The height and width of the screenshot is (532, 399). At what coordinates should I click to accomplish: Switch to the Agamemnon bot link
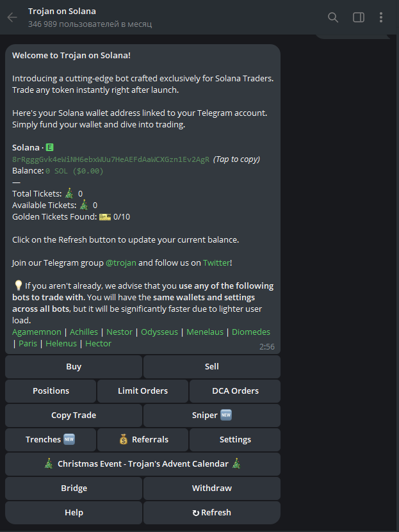pyautogui.click(x=37, y=332)
